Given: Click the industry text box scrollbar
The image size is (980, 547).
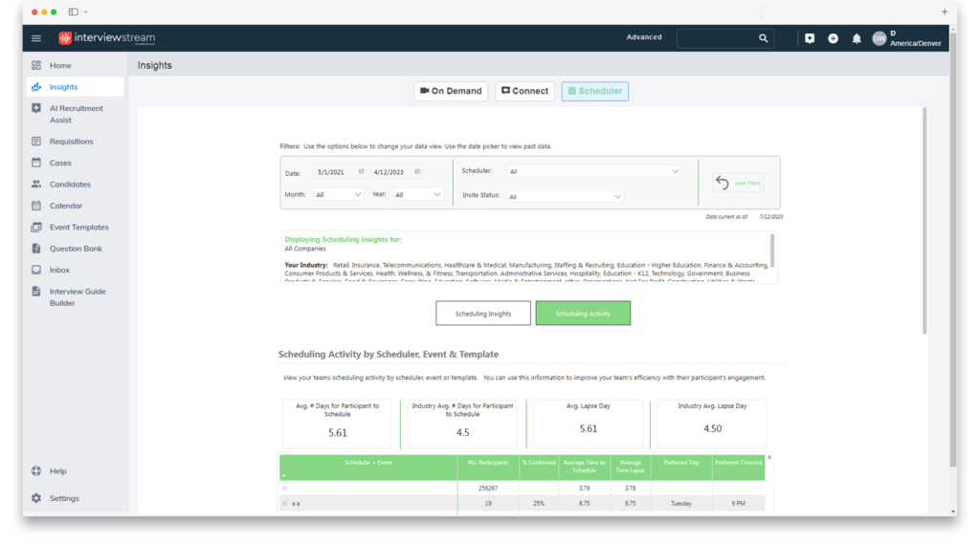Looking at the screenshot, I should tap(772, 251).
